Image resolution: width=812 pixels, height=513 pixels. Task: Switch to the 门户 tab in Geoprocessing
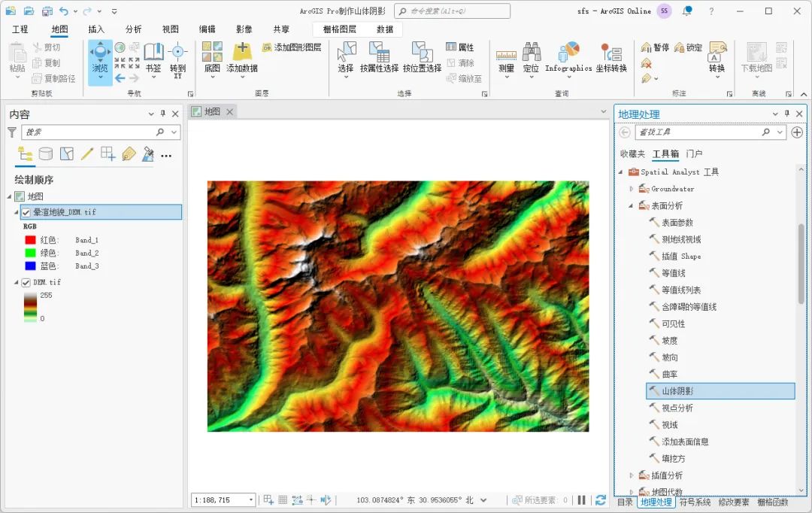coord(694,154)
